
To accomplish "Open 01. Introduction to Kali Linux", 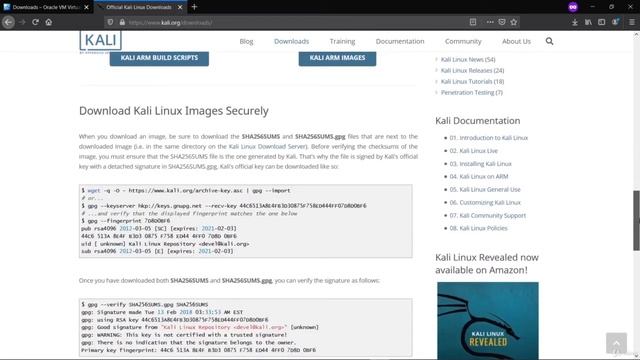I will coord(489,138).
